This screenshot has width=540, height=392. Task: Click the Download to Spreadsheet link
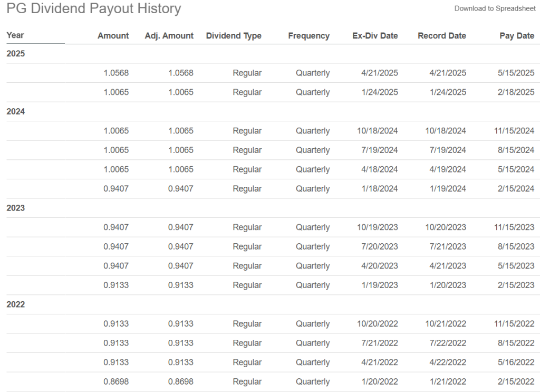pos(495,8)
